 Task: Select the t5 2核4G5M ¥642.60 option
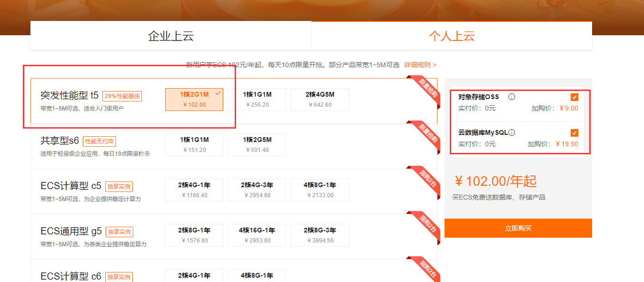pyautogui.click(x=320, y=100)
